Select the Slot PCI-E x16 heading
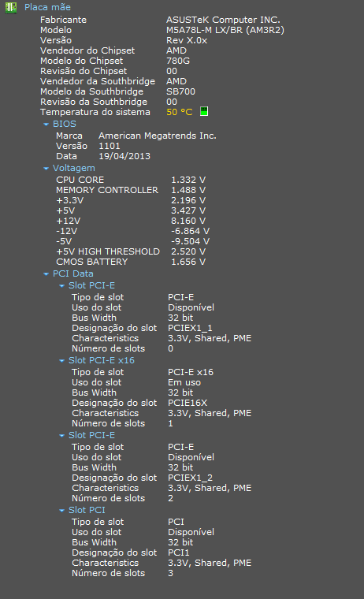 (x=102, y=360)
